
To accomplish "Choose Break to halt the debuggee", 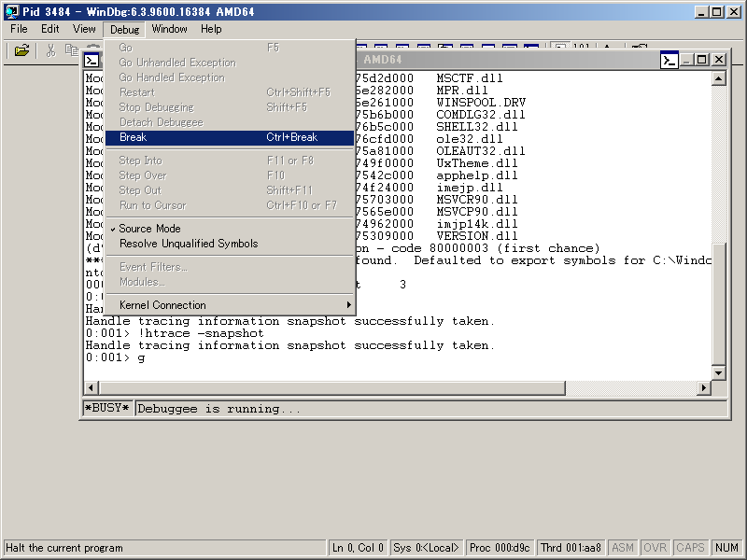I will tap(230, 137).
